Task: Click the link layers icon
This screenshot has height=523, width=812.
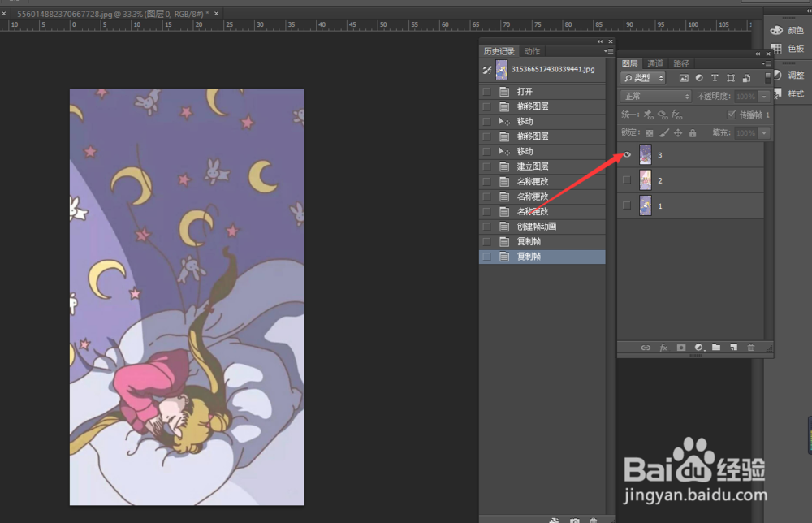Action: (x=646, y=348)
